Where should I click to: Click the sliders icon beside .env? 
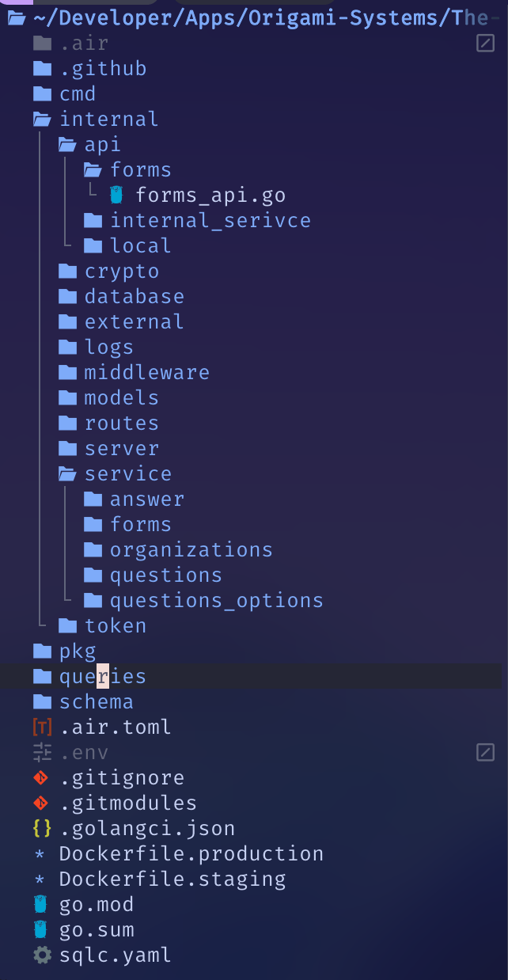pyautogui.click(x=42, y=752)
